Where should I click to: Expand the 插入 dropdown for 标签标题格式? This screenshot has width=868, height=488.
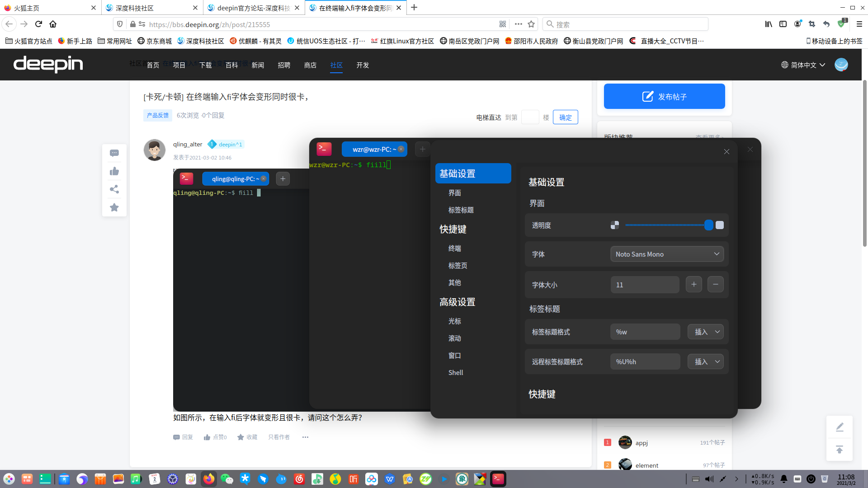(x=705, y=332)
